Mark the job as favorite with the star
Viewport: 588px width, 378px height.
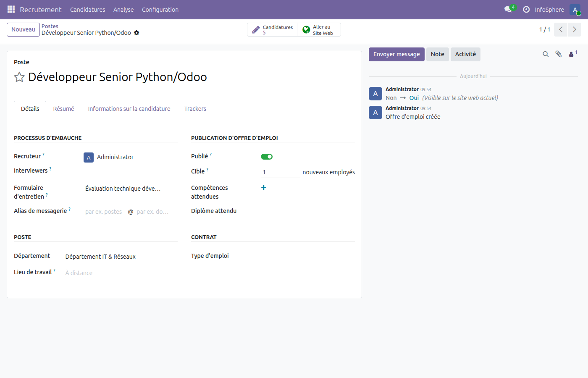point(19,77)
